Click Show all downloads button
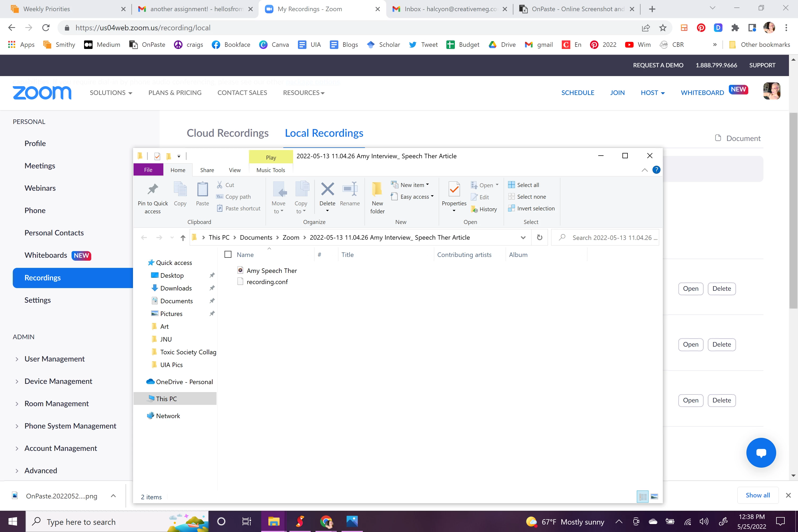798x532 pixels. pyautogui.click(x=757, y=495)
